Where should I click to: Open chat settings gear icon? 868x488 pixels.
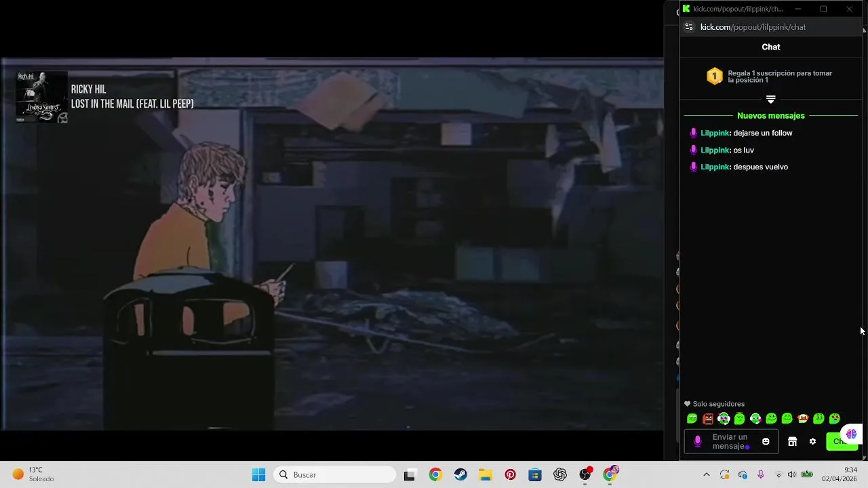pyautogui.click(x=812, y=441)
